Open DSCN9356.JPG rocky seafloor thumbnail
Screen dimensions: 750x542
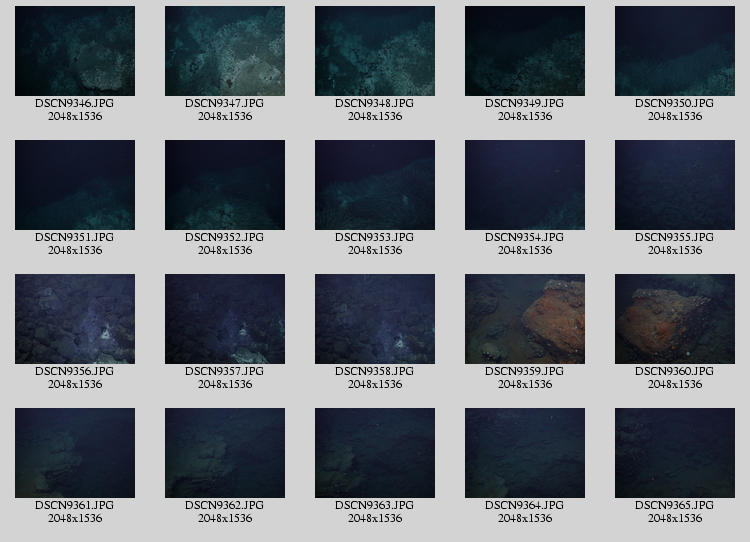(x=75, y=319)
